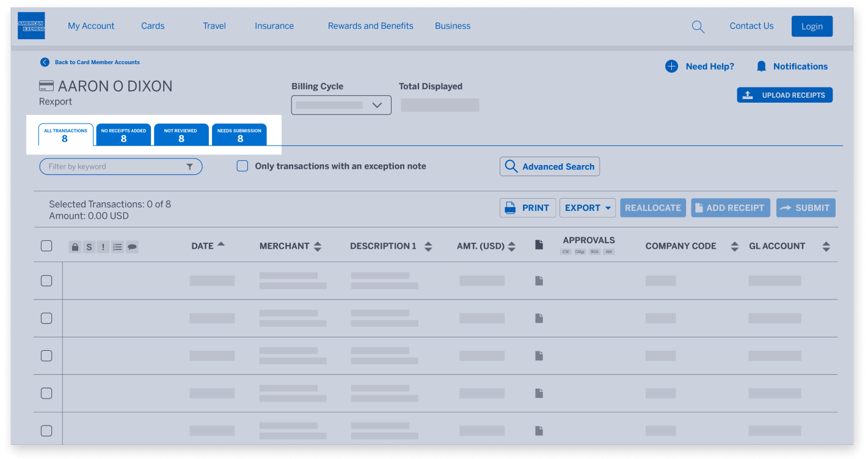Click the Filter by keyword field

tap(113, 167)
